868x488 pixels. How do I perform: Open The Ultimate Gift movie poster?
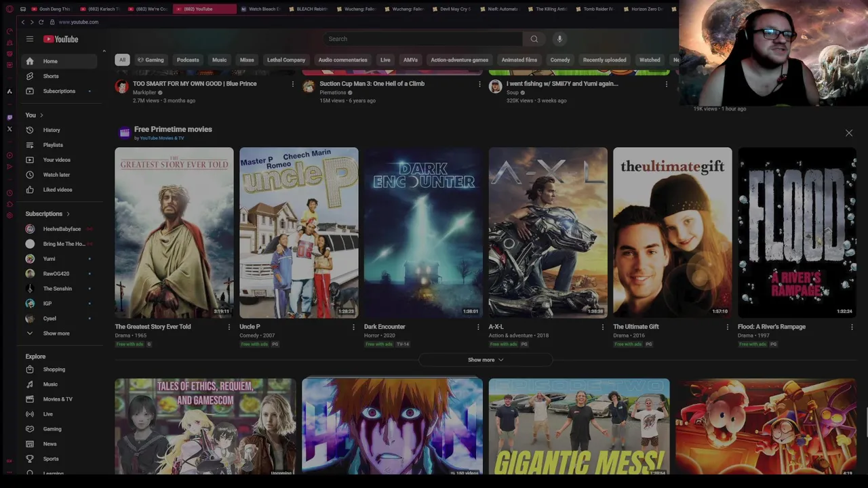click(x=673, y=232)
